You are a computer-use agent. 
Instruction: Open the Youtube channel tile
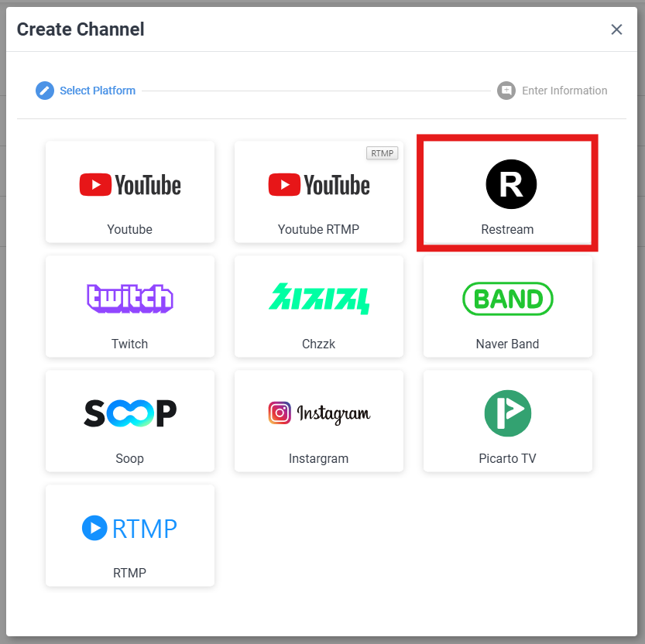click(129, 192)
